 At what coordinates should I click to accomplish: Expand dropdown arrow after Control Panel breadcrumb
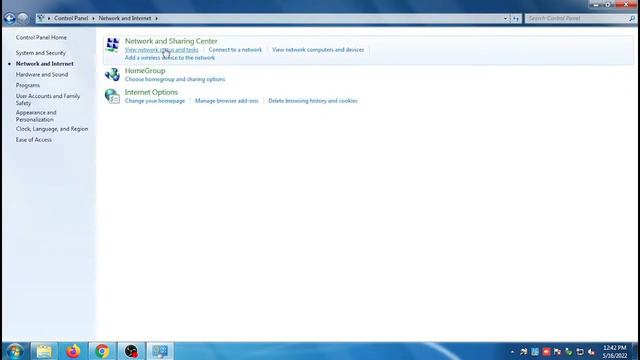coord(93,18)
